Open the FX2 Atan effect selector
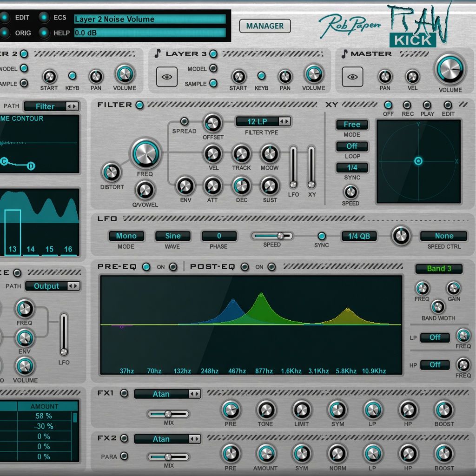 tap(167, 439)
